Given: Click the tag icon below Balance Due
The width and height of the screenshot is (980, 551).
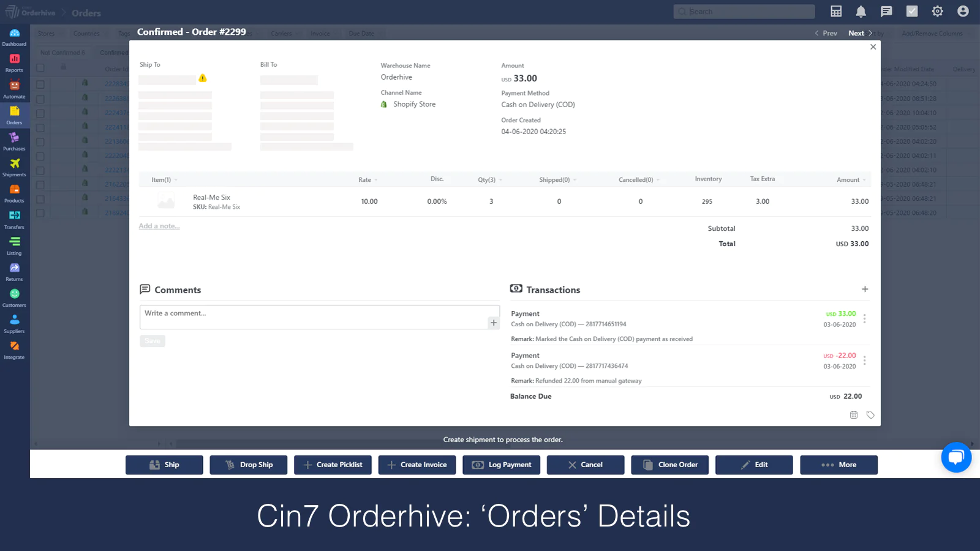Looking at the screenshot, I should (870, 415).
